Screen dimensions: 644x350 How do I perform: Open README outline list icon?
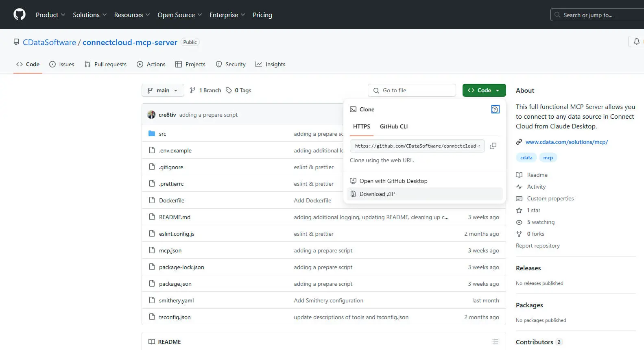495,342
